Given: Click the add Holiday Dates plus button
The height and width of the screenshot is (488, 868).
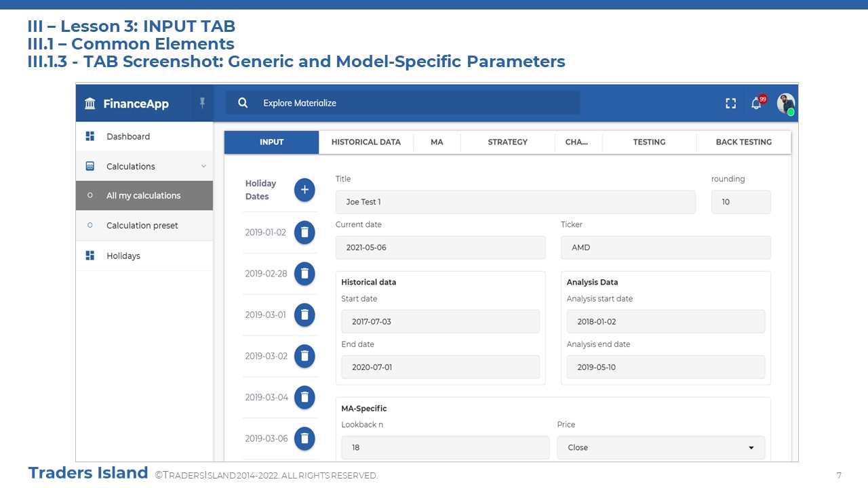Looking at the screenshot, I should (304, 190).
